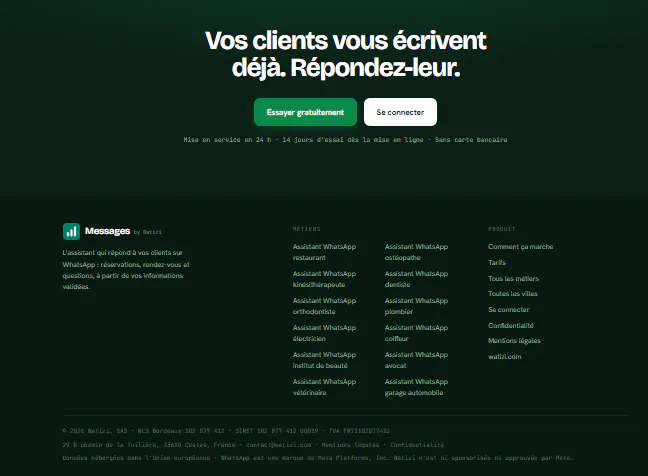Click the 'Mise en service en 24 h' note

tap(345, 140)
